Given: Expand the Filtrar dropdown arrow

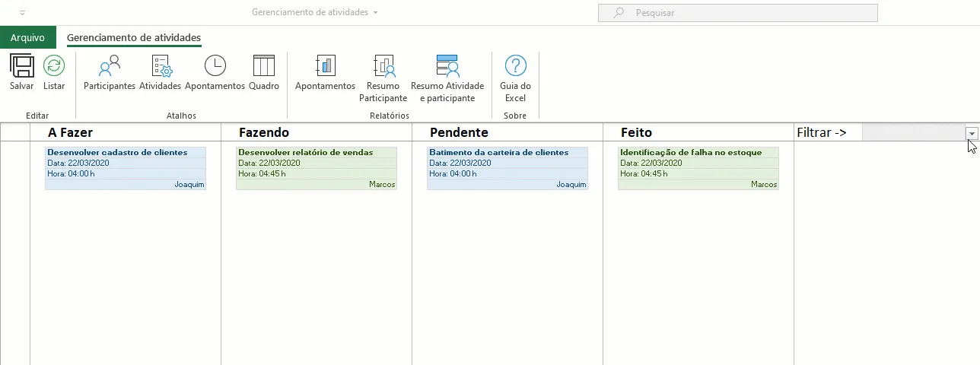Looking at the screenshot, I should [972, 134].
